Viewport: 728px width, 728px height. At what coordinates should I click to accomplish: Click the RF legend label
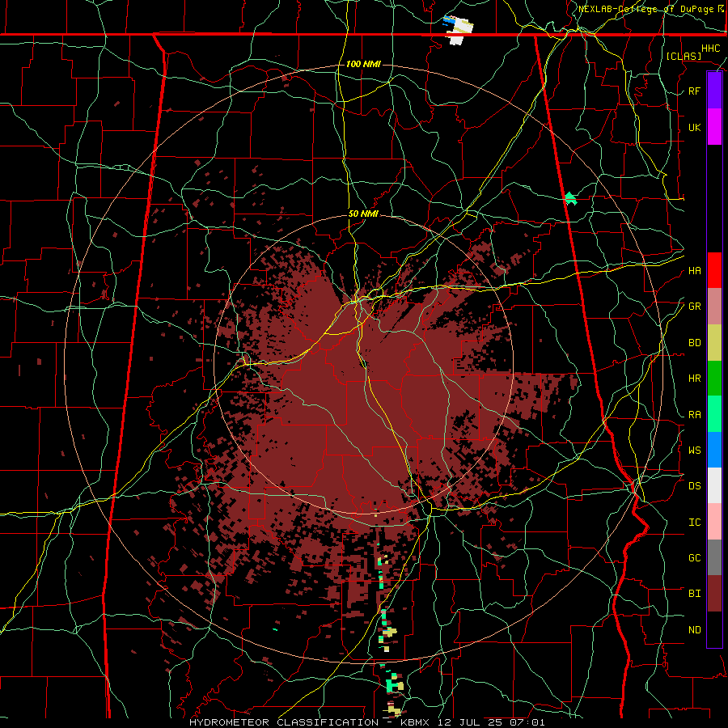click(x=694, y=91)
